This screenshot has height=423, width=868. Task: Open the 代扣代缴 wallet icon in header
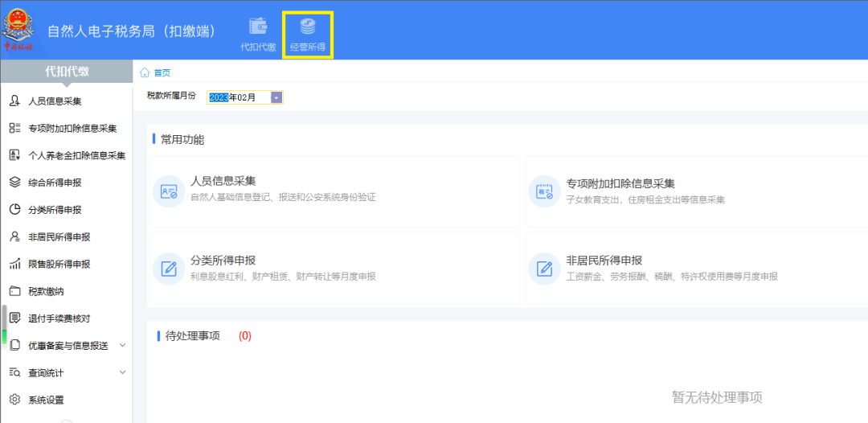pyautogui.click(x=258, y=27)
